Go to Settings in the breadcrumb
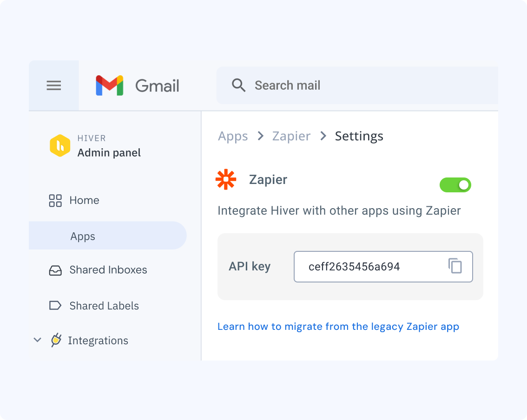The height and width of the screenshot is (420, 527). click(x=359, y=136)
